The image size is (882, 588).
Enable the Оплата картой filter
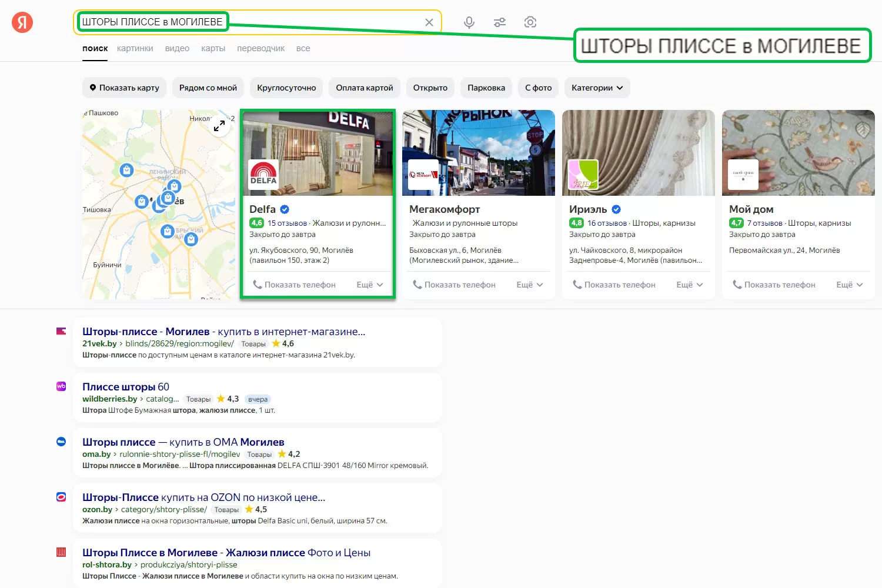(x=365, y=88)
